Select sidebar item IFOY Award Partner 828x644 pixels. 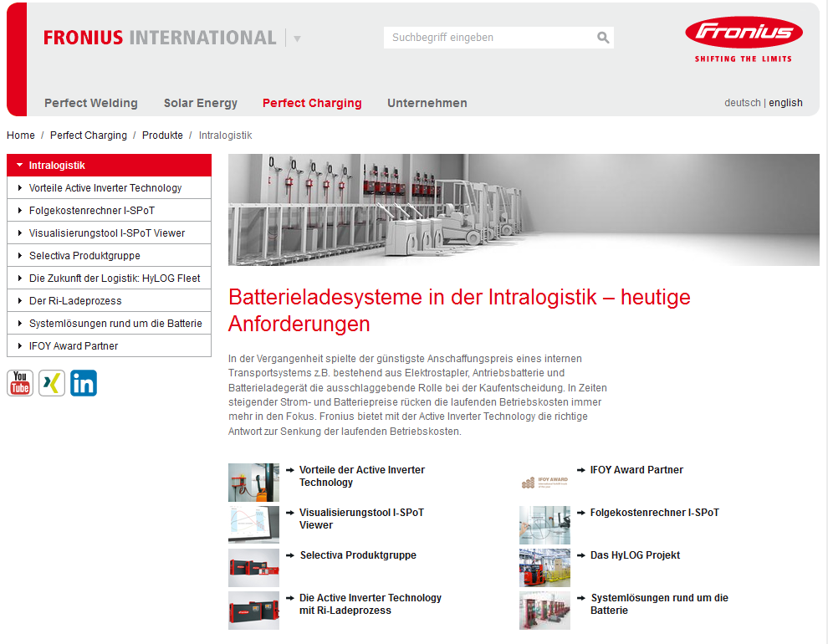pos(110,345)
